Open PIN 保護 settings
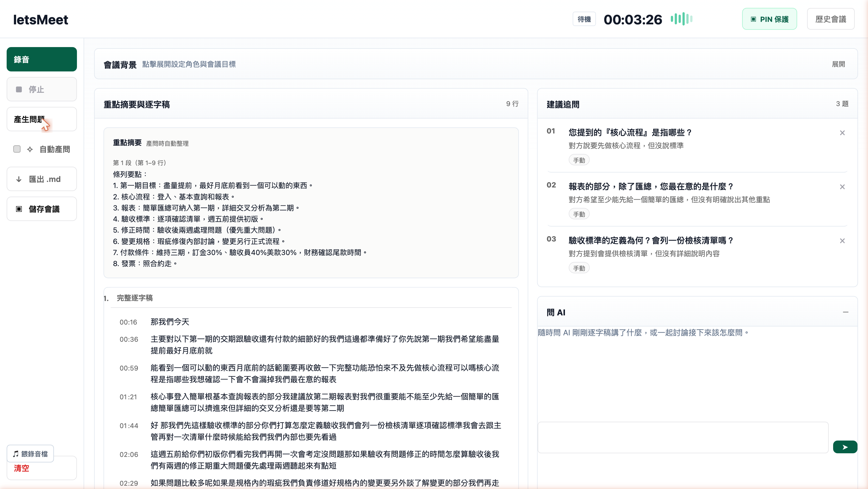 [x=769, y=19]
